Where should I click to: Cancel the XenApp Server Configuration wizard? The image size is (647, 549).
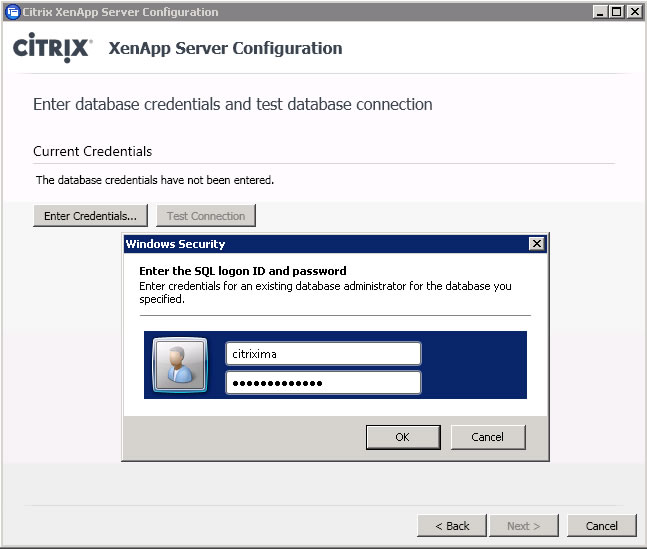pyautogui.click(x=602, y=525)
